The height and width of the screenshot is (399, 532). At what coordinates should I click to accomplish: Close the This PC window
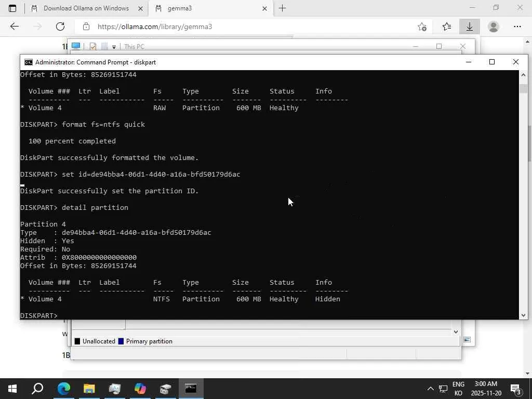[463, 46]
